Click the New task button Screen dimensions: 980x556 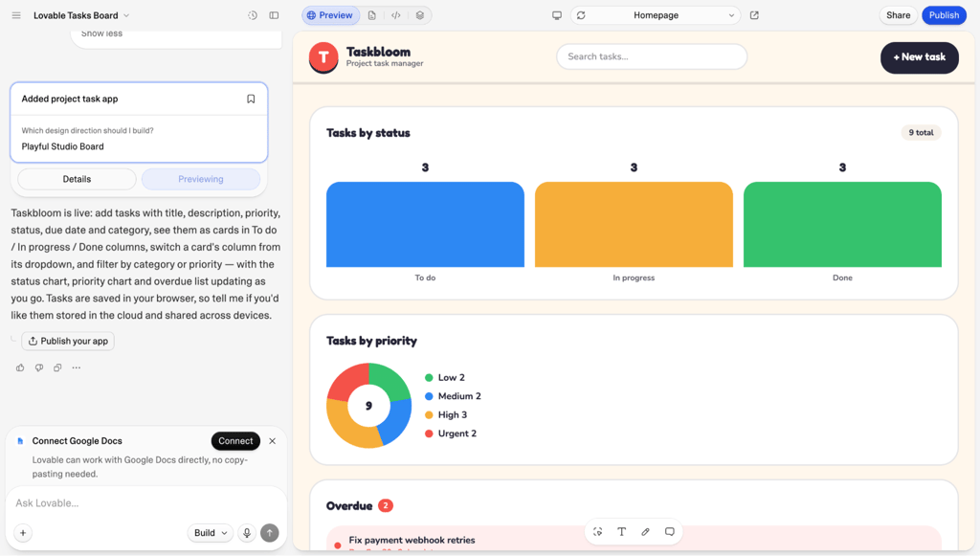click(x=920, y=57)
